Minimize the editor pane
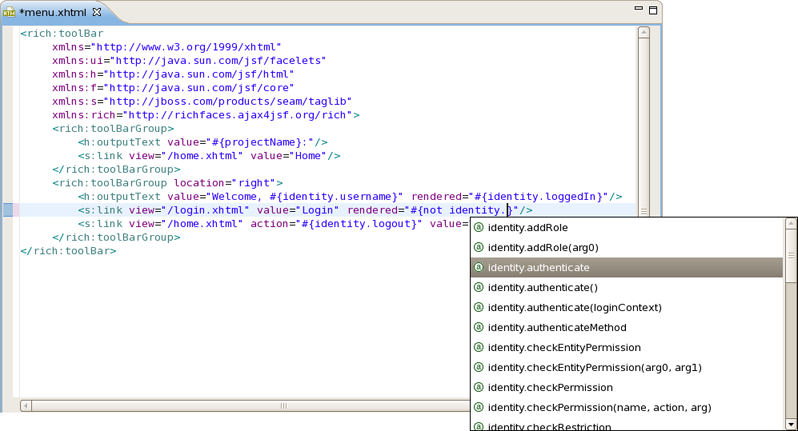 click(x=639, y=9)
